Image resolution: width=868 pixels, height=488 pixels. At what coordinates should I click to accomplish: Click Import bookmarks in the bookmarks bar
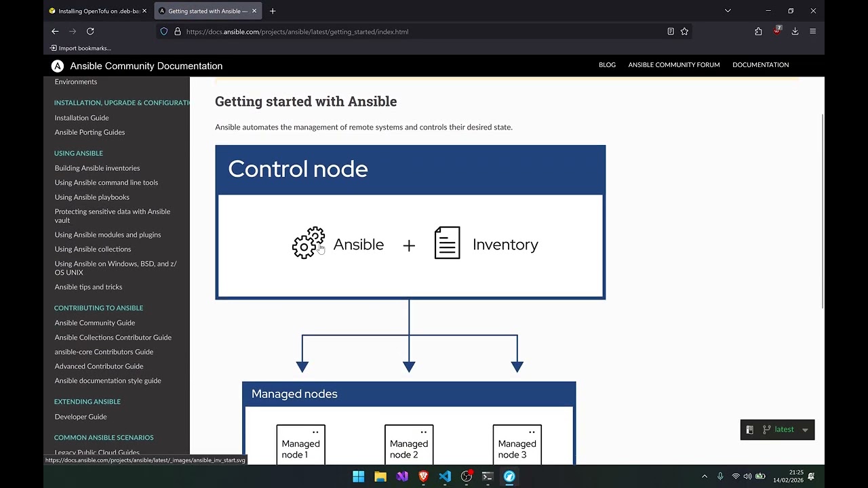click(x=81, y=48)
